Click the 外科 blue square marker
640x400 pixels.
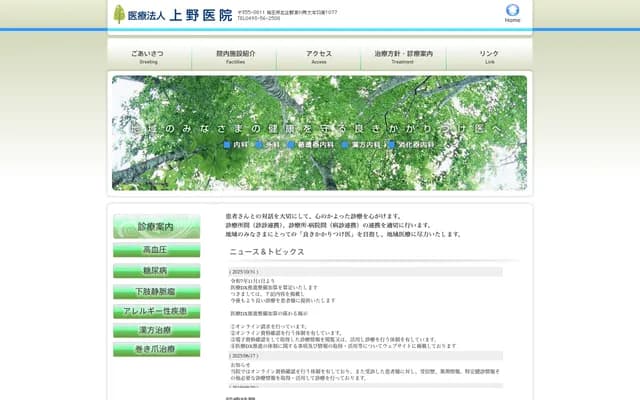click(x=259, y=145)
